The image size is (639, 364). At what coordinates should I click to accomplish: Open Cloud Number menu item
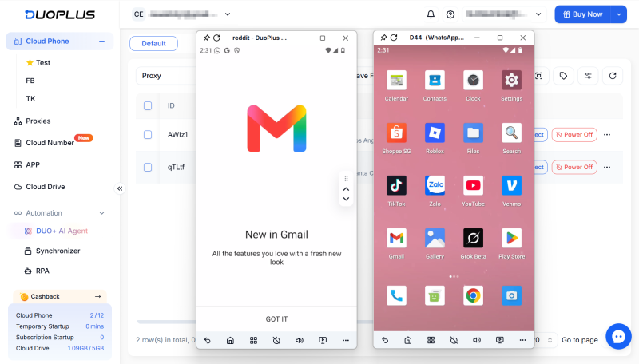[x=44, y=143]
